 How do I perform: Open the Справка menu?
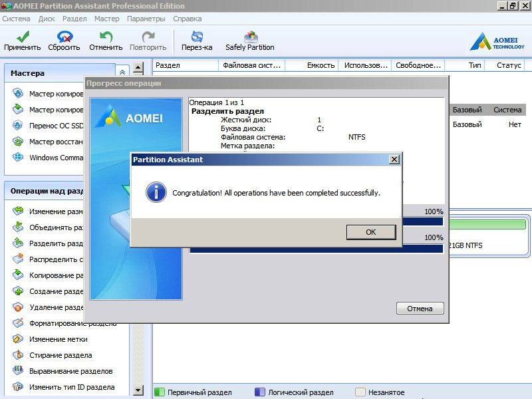pyautogui.click(x=188, y=19)
